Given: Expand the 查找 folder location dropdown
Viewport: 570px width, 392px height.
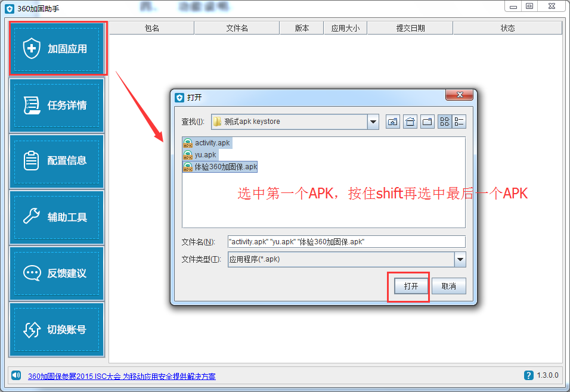Looking at the screenshot, I should pos(373,122).
